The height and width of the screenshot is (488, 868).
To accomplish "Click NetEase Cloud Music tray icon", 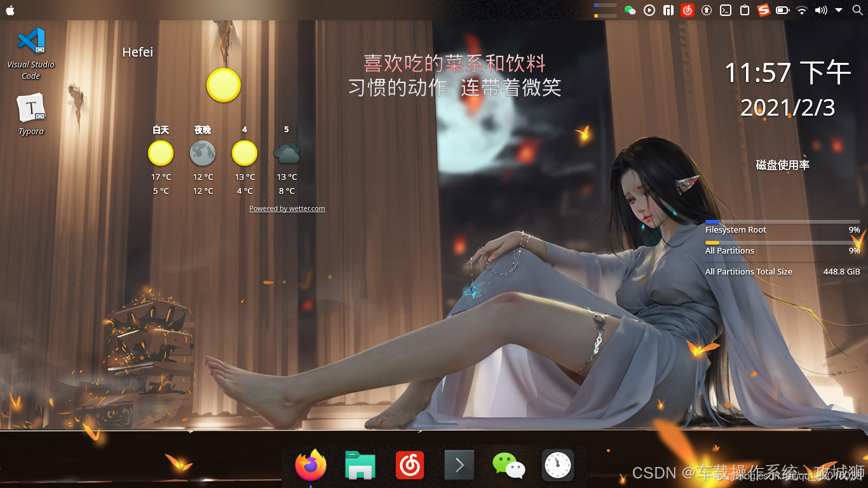I will 687,10.
